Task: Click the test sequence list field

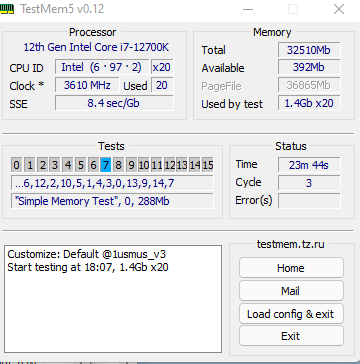Action: click(x=112, y=183)
